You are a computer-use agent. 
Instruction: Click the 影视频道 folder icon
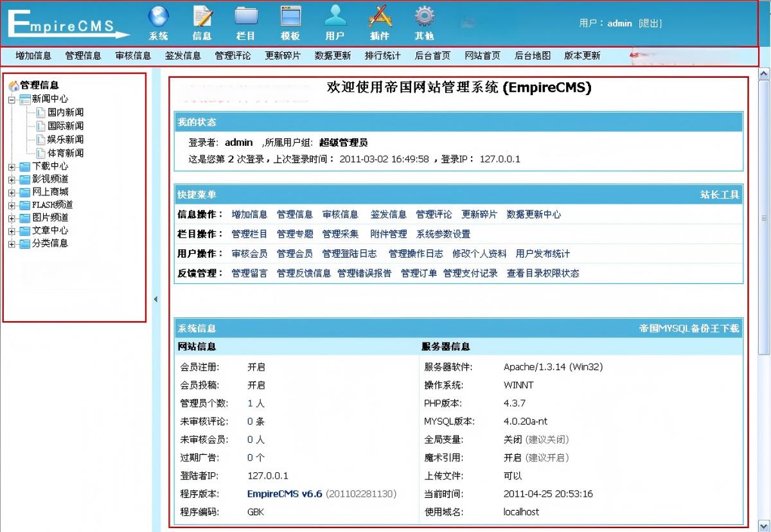coord(25,179)
